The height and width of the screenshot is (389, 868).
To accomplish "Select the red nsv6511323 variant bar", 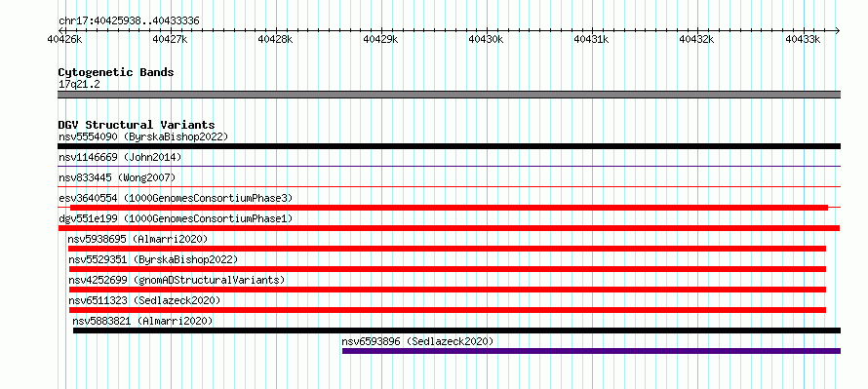I will click(x=448, y=310).
